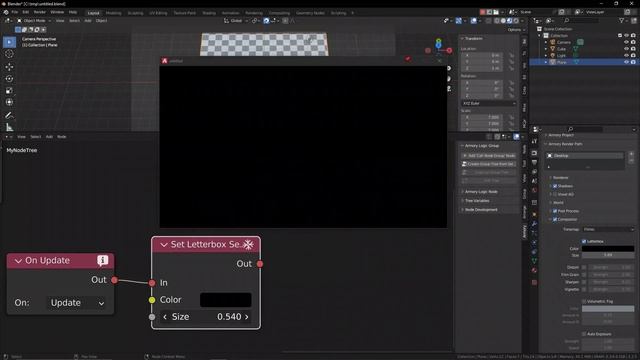640x360 pixels.
Task: Toggle the Post Process checkbox
Action: pyautogui.click(x=555, y=211)
